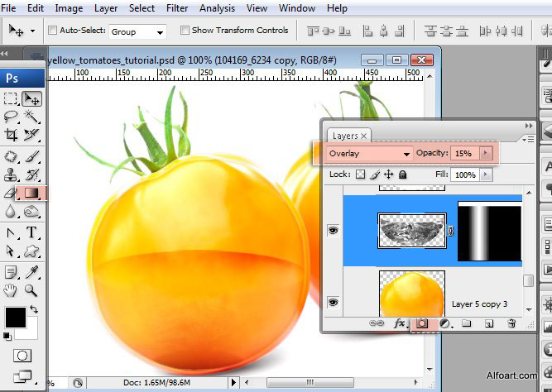The height and width of the screenshot is (392, 552).
Task: Delete layer using the trash icon
Action: [511, 323]
